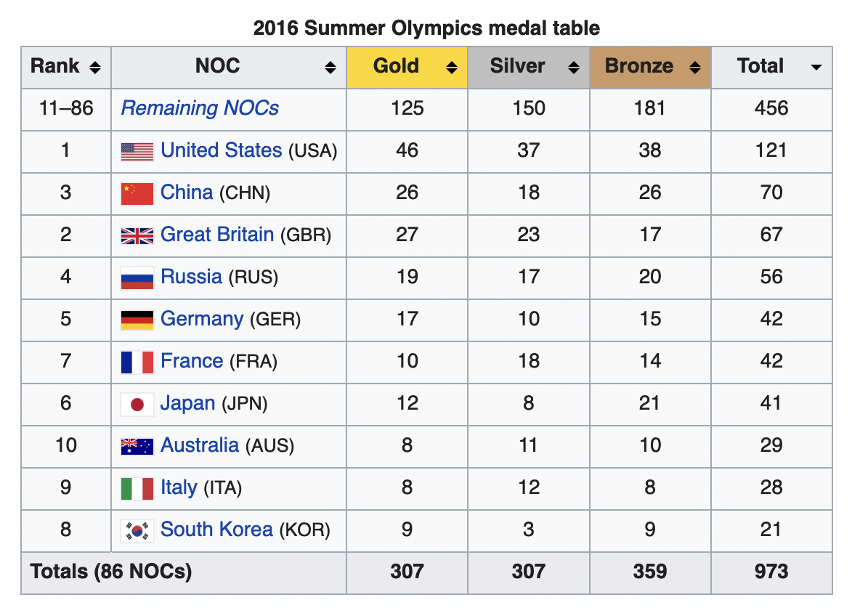Screen dimensions: 860x616
Task: Click the Russia flag icon
Action: [137, 277]
